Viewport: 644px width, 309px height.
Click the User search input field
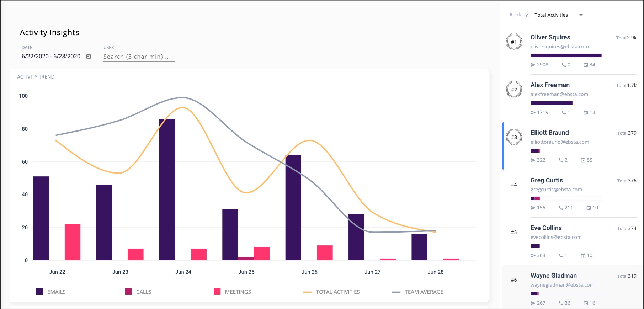coord(139,57)
